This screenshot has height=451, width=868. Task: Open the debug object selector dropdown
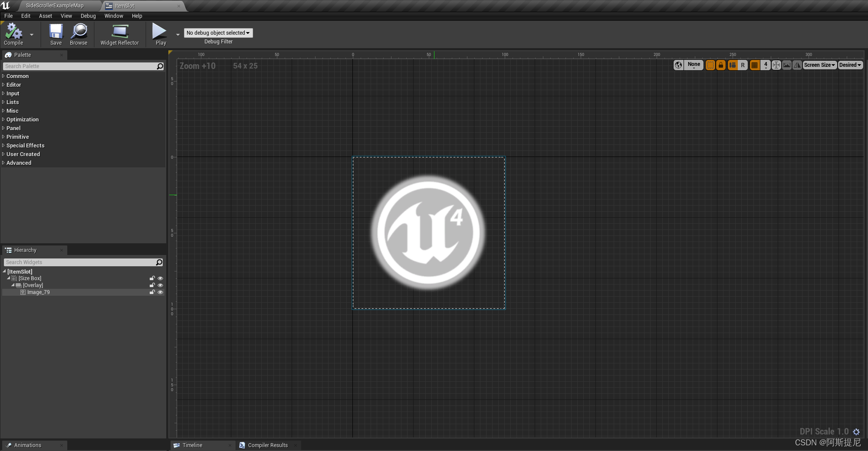pos(218,33)
